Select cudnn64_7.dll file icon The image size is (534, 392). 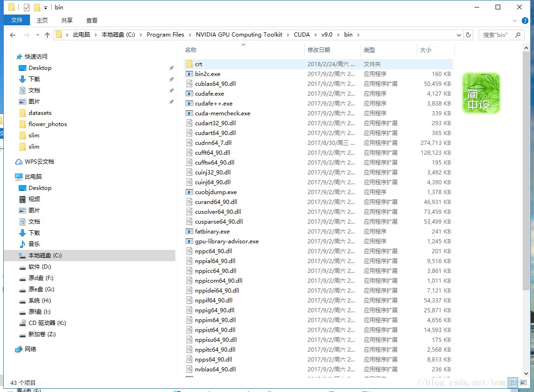point(189,143)
